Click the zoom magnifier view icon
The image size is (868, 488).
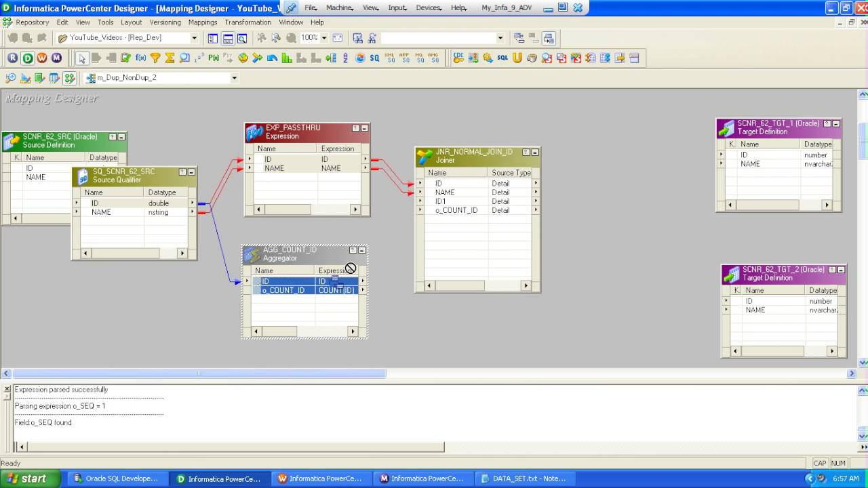242,38
